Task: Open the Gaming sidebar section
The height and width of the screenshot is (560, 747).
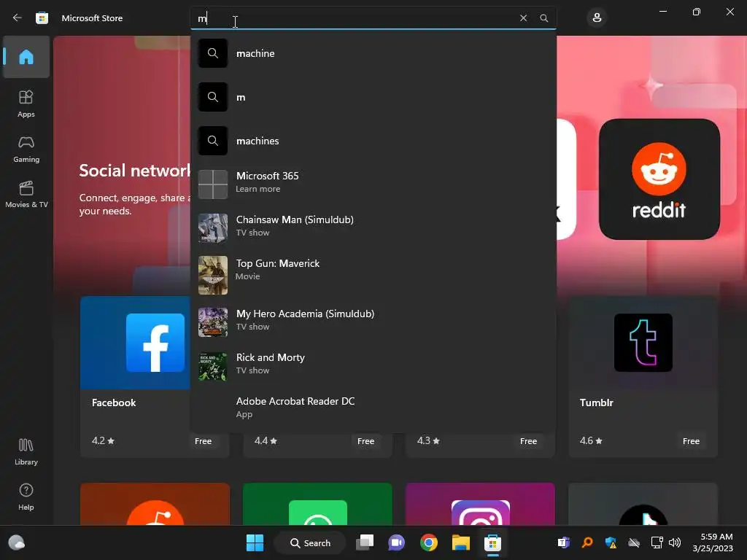Action: coord(26,149)
